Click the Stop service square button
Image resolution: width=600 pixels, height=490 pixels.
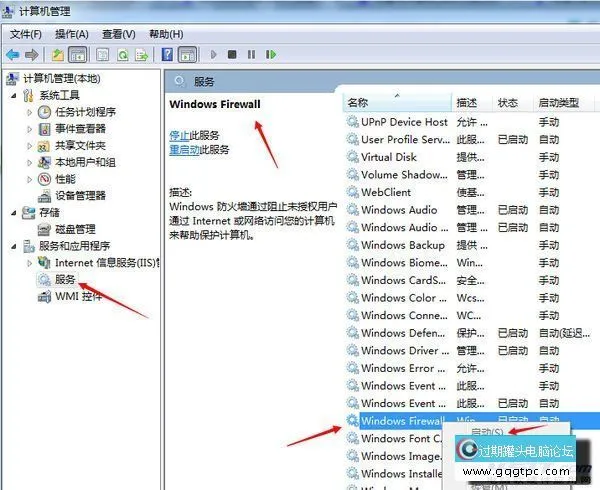(232, 54)
